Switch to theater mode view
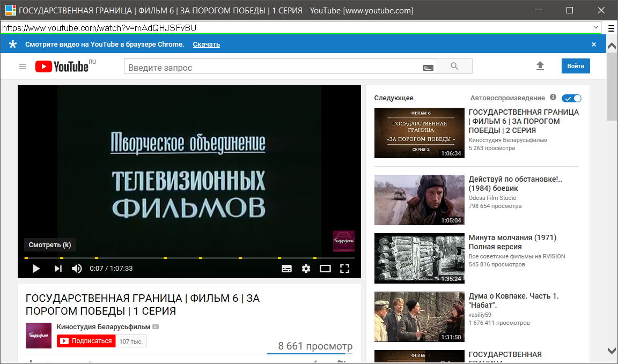618x364 pixels. point(325,269)
